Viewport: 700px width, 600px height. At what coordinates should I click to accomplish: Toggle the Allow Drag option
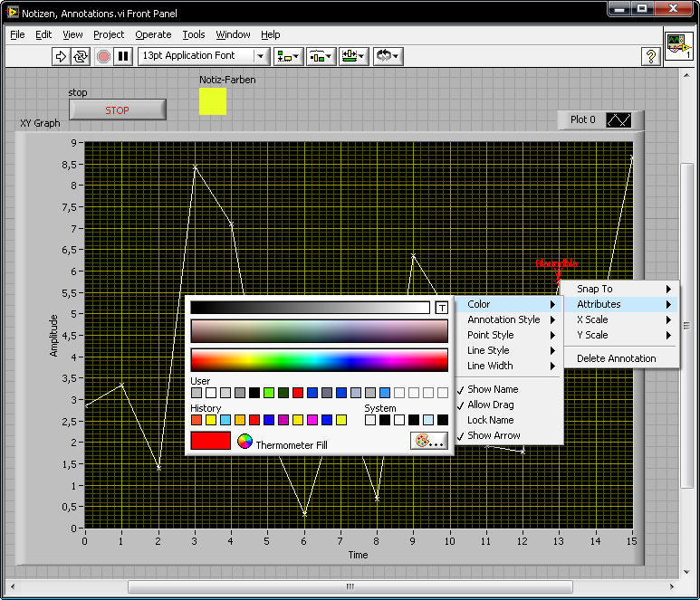[490, 405]
